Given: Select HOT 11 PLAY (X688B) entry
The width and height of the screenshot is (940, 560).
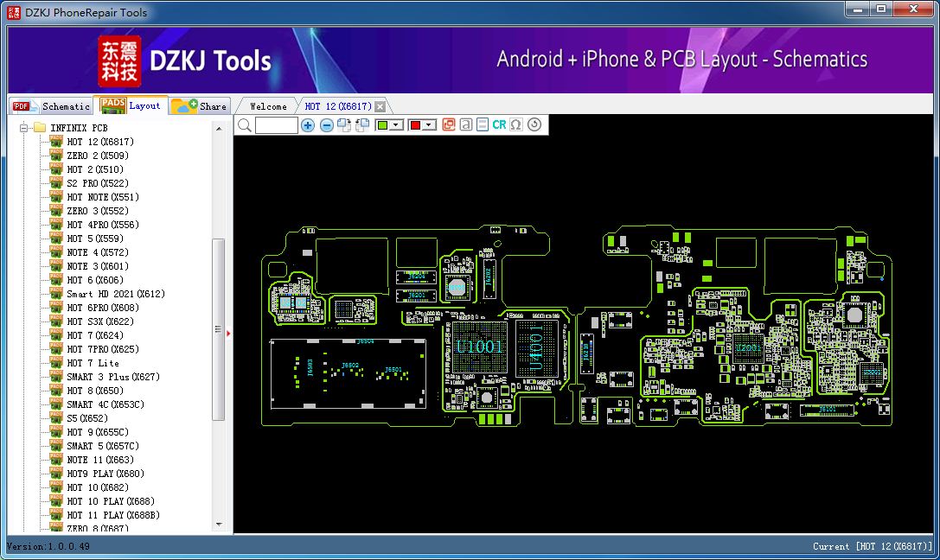Looking at the screenshot, I should point(112,515).
